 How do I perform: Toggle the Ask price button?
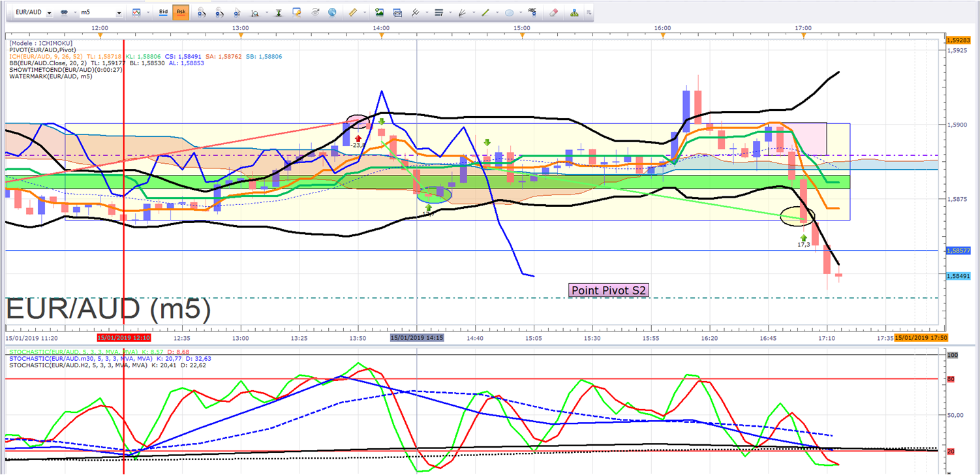click(x=181, y=12)
